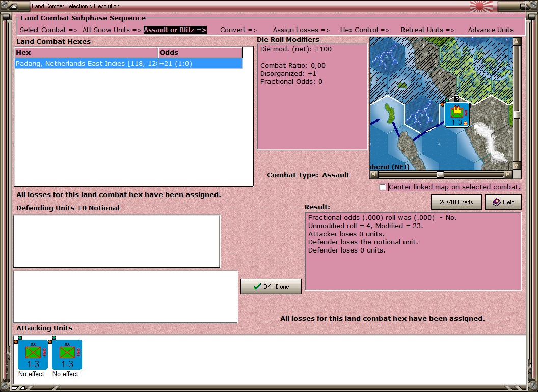Image resolution: width=538 pixels, height=392 pixels.
Task: Click the OK - Done button
Action: click(x=271, y=287)
